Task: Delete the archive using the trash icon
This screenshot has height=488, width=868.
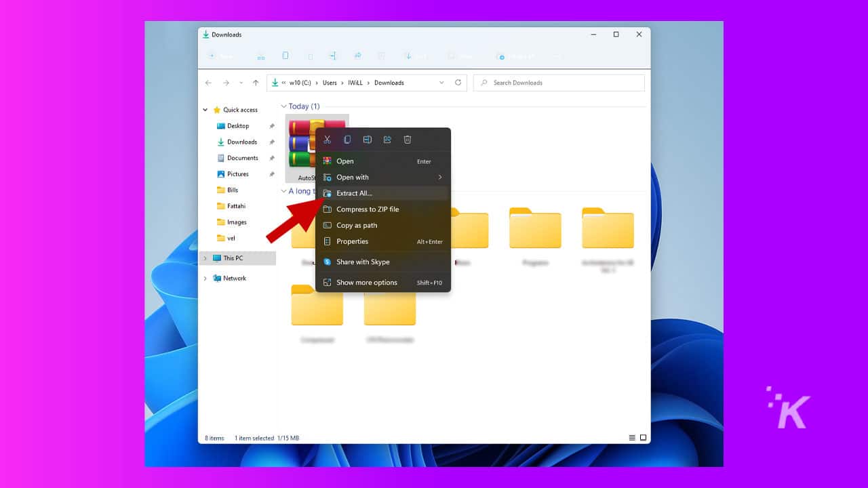Action: coord(407,139)
